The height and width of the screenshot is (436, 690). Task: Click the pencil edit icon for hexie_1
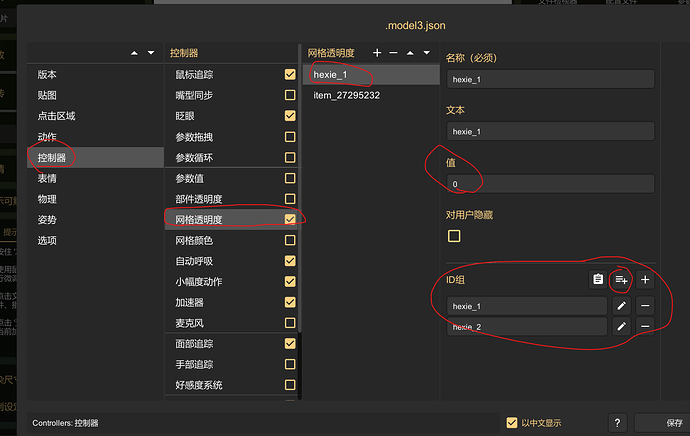point(621,306)
